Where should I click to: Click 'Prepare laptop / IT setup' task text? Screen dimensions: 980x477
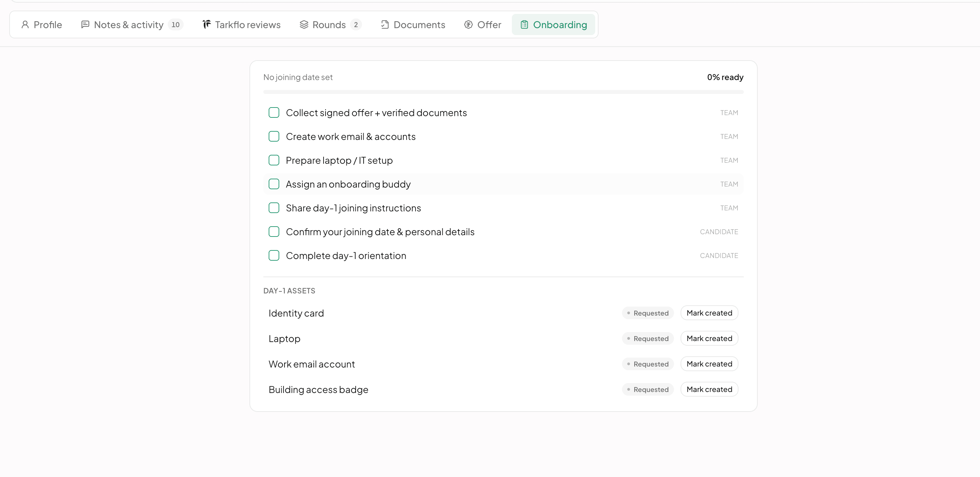tap(339, 160)
